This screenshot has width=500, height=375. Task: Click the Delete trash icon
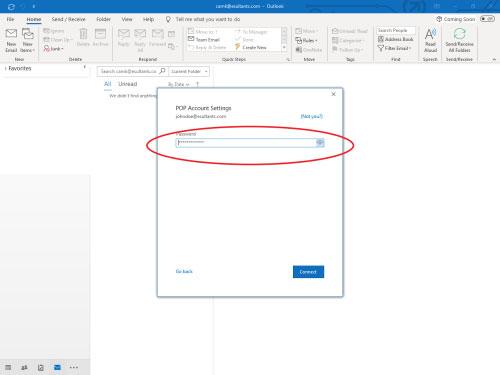[83, 34]
